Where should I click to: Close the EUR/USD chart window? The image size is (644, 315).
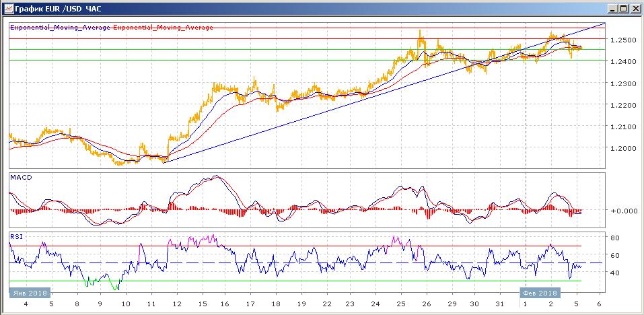pos(635,8)
